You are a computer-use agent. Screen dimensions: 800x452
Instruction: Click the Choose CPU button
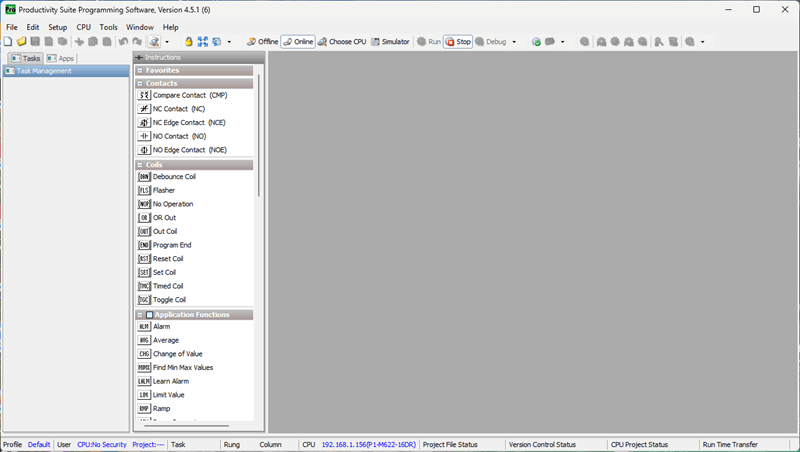(x=342, y=42)
